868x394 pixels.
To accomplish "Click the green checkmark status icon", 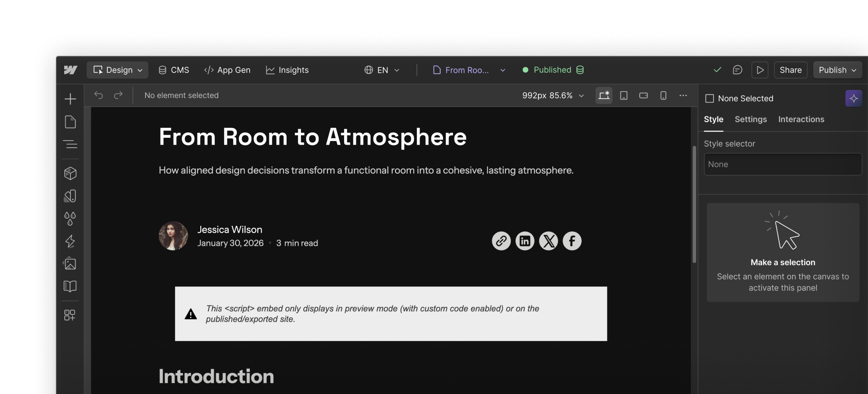I will point(717,70).
